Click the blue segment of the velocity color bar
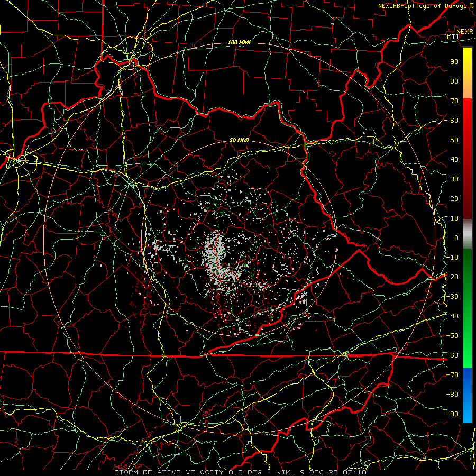Image resolution: width=476 pixels, height=476 pixels. pos(467,396)
